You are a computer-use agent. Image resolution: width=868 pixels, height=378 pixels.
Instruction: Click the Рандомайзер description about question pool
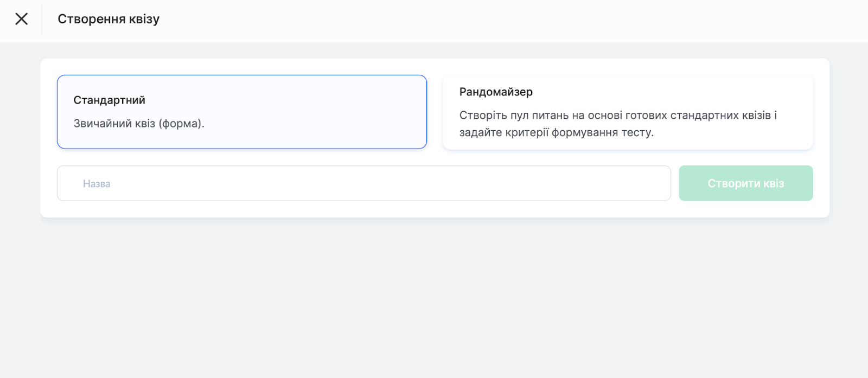(618, 116)
